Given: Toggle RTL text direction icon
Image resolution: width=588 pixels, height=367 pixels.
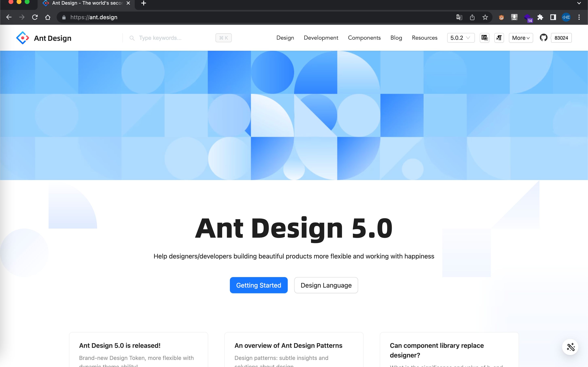Looking at the screenshot, I should pyautogui.click(x=499, y=38).
